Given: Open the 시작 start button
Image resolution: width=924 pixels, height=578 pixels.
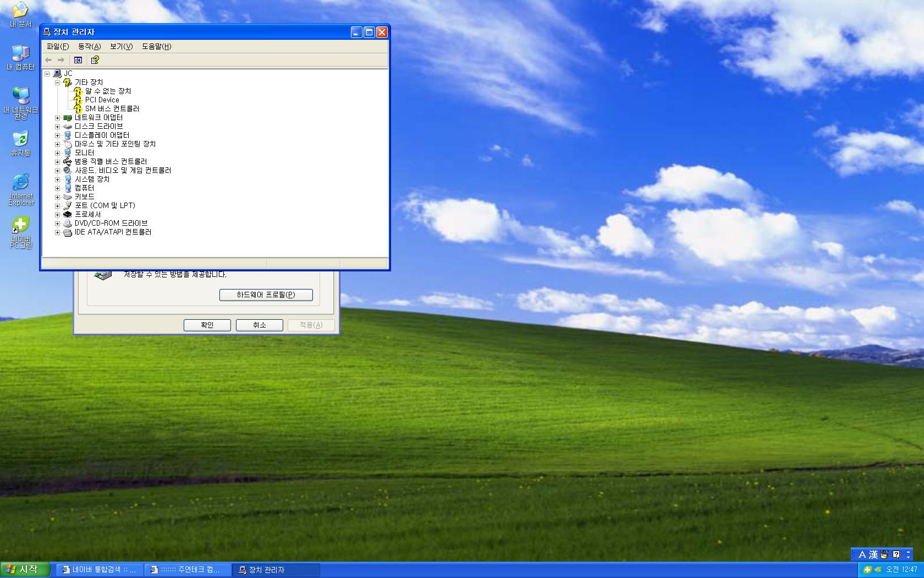Looking at the screenshot, I should click(25, 570).
